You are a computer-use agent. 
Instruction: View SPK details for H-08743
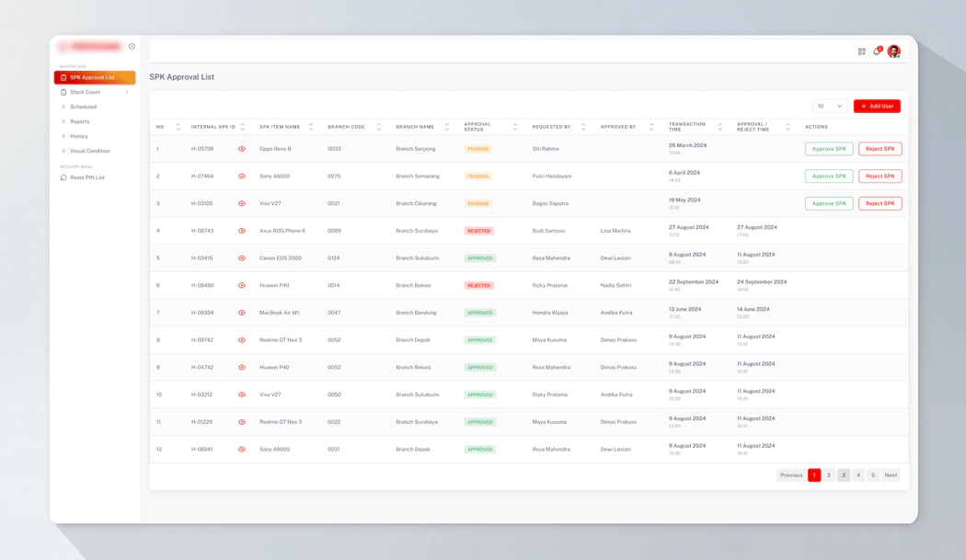[x=241, y=231]
